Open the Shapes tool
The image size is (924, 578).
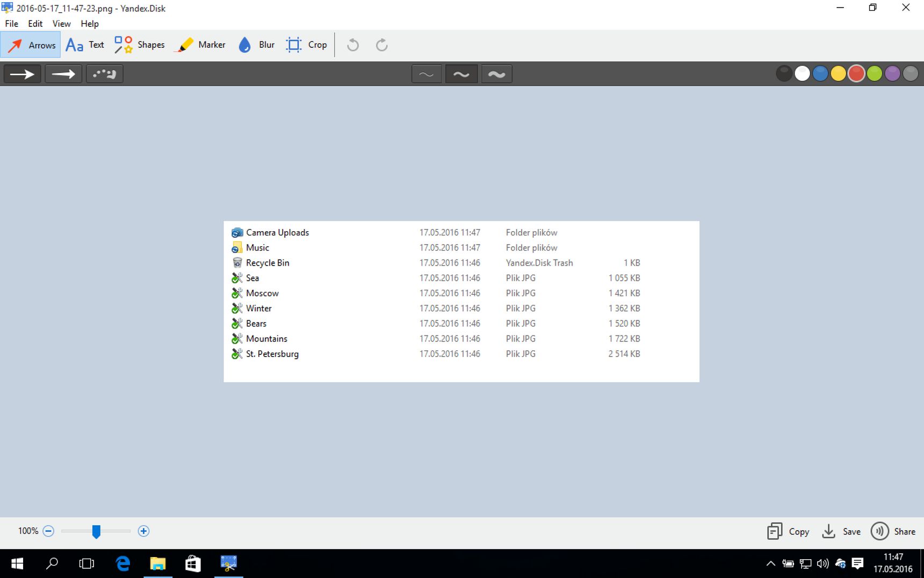pyautogui.click(x=139, y=45)
